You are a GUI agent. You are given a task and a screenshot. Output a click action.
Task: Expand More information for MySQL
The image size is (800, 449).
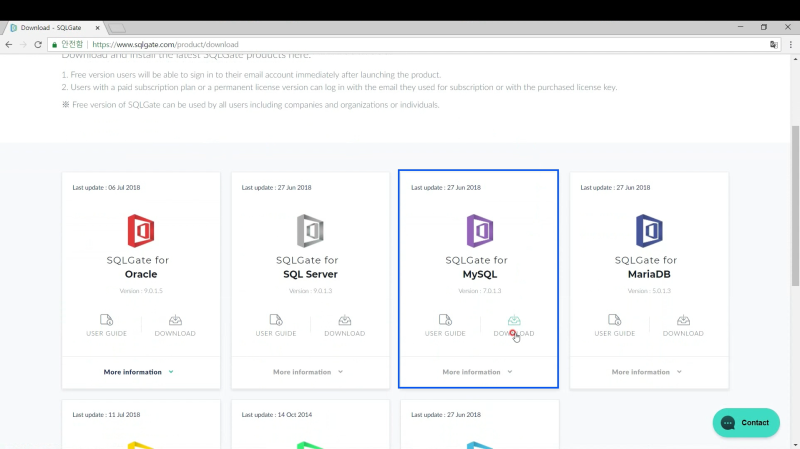point(478,372)
